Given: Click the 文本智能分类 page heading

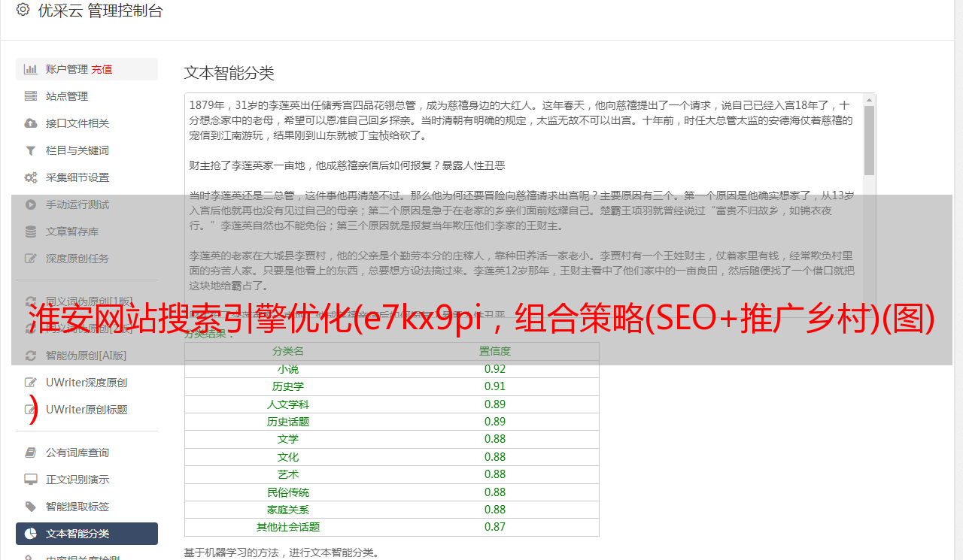Looking at the screenshot, I should pos(229,73).
